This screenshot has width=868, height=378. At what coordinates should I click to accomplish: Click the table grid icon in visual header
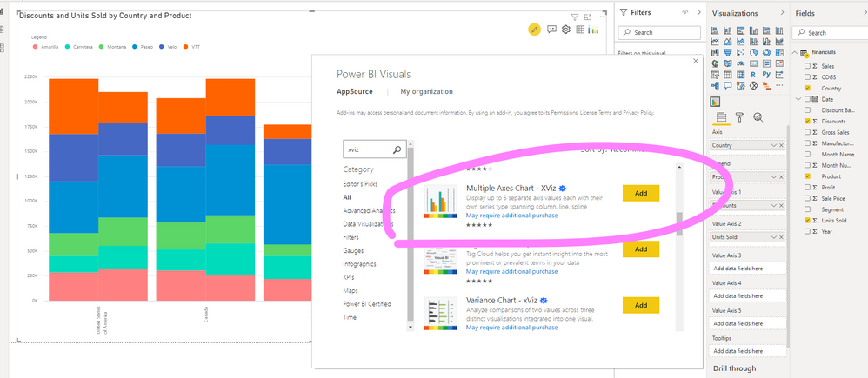580,30
